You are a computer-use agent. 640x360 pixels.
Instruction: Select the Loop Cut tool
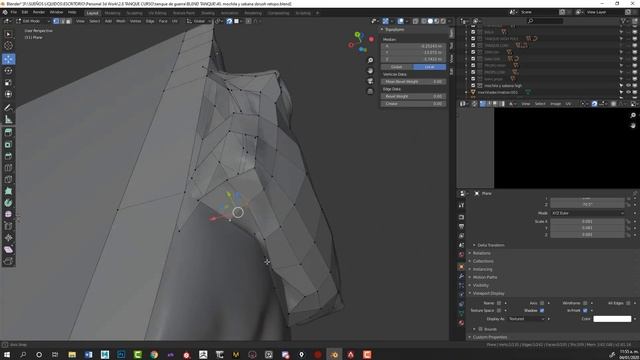[x=8, y=168]
